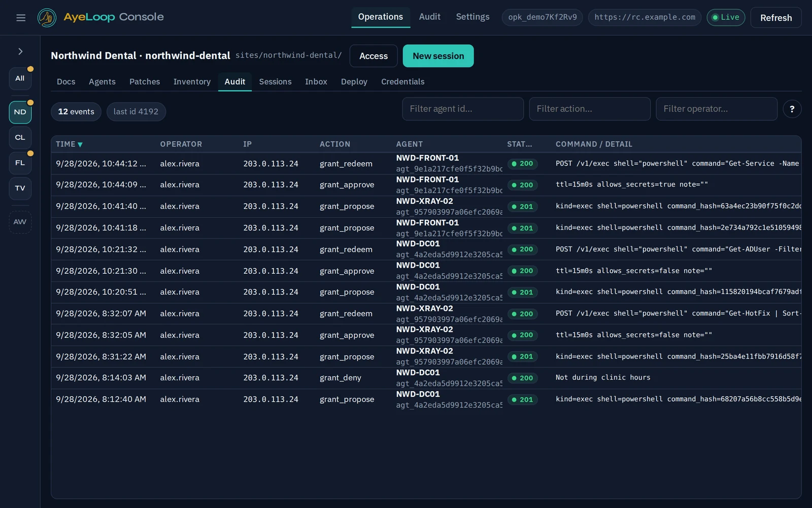The width and height of the screenshot is (812, 508).
Task: Click the sites/northwind-dental/ path text
Action: tap(289, 55)
